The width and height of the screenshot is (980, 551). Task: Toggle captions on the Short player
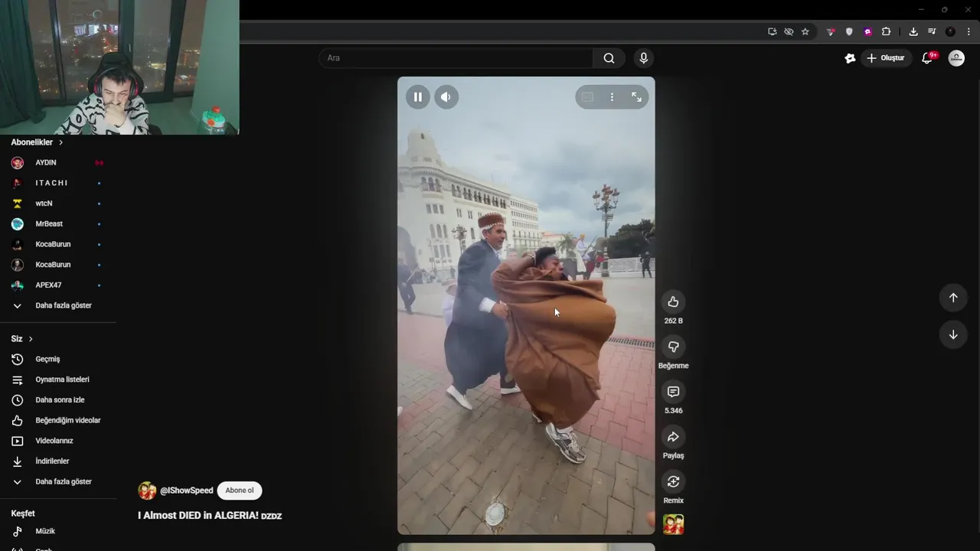click(x=587, y=97)
